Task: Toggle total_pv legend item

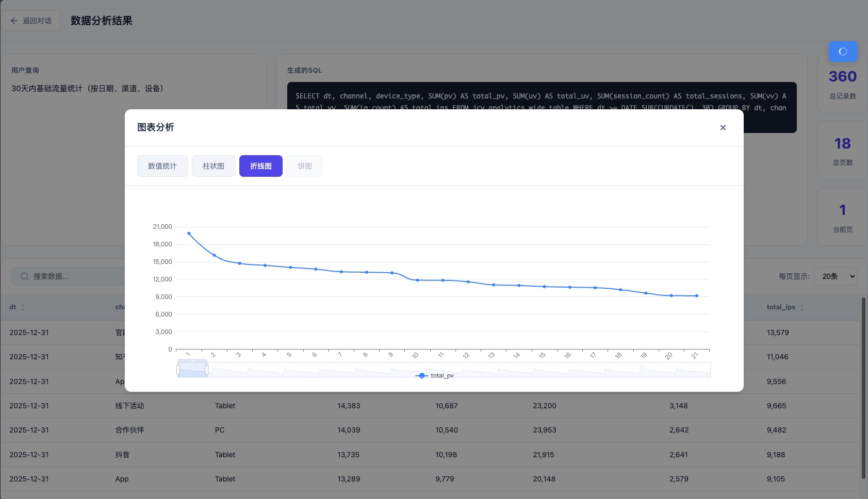Action: [x=434, y=376]
